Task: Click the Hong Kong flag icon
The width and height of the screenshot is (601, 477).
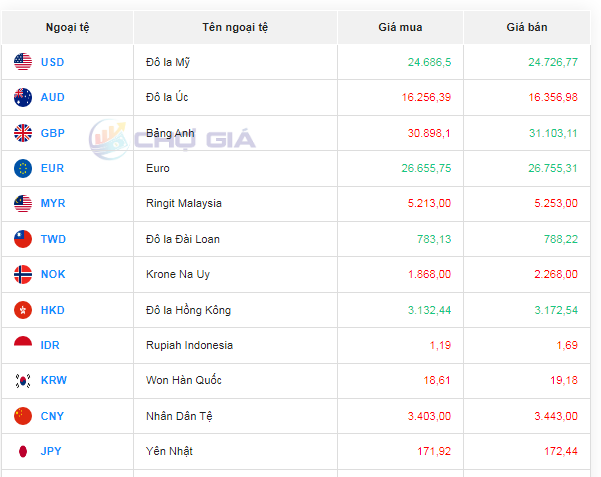Action: click(23, 310)
